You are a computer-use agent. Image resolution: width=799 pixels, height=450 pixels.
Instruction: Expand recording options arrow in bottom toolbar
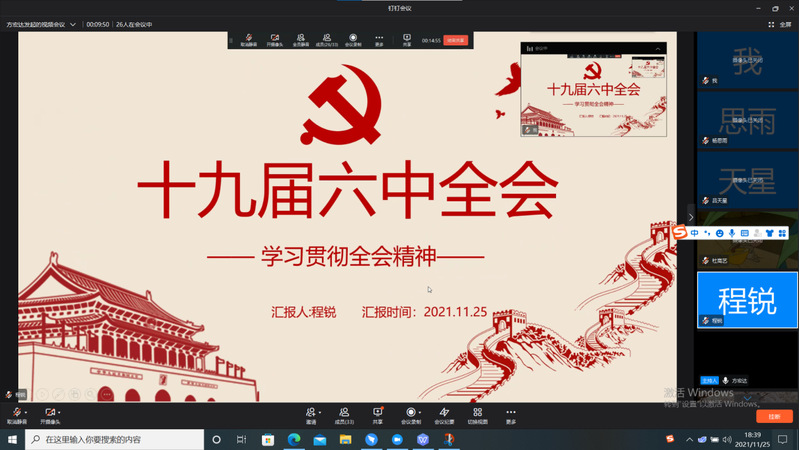419,412
